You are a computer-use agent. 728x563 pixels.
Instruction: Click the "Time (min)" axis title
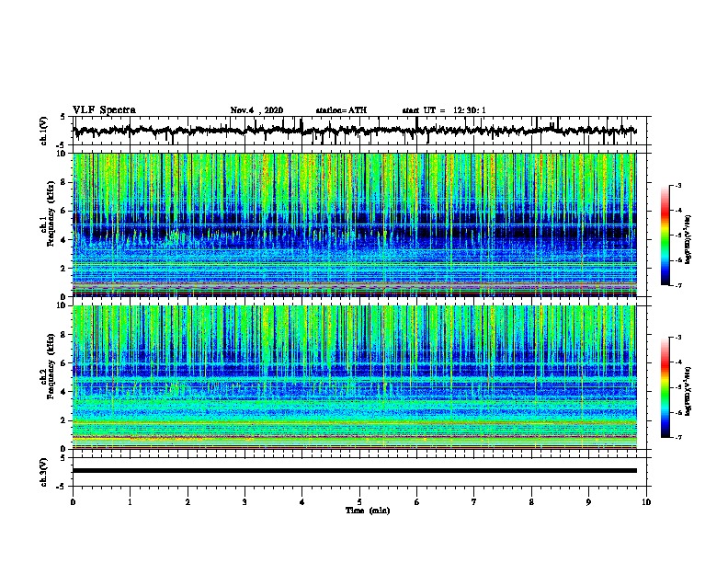tap(368, 511)
